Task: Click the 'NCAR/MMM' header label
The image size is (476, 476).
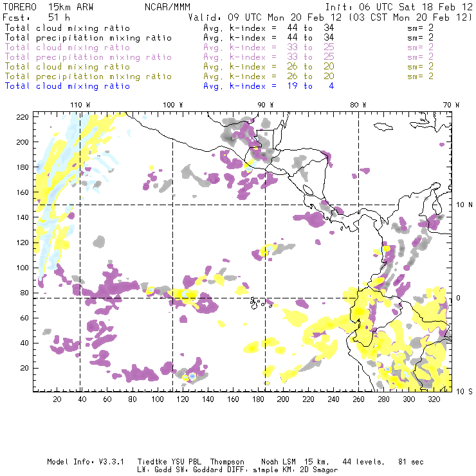Action: (167, 7)
